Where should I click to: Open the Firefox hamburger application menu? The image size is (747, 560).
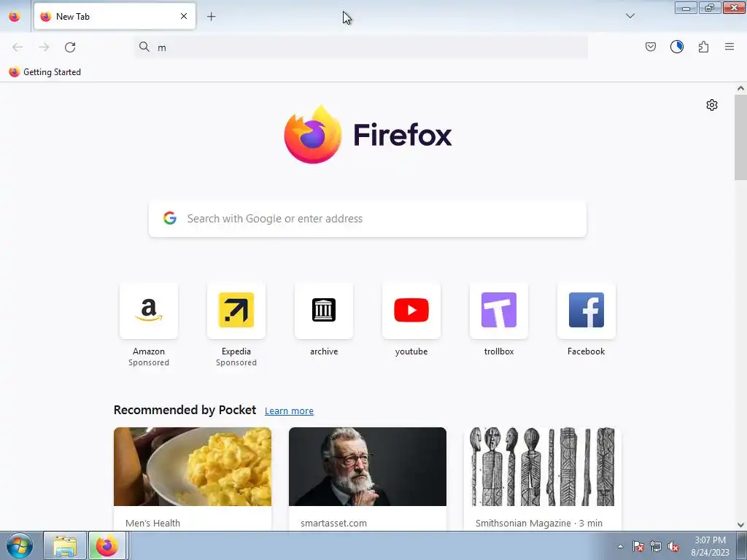pos(729,47)
